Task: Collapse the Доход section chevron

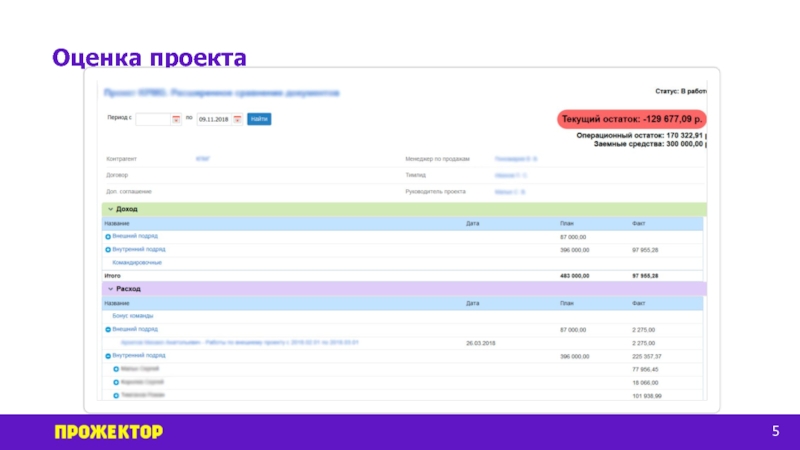Action: (108, 209)
